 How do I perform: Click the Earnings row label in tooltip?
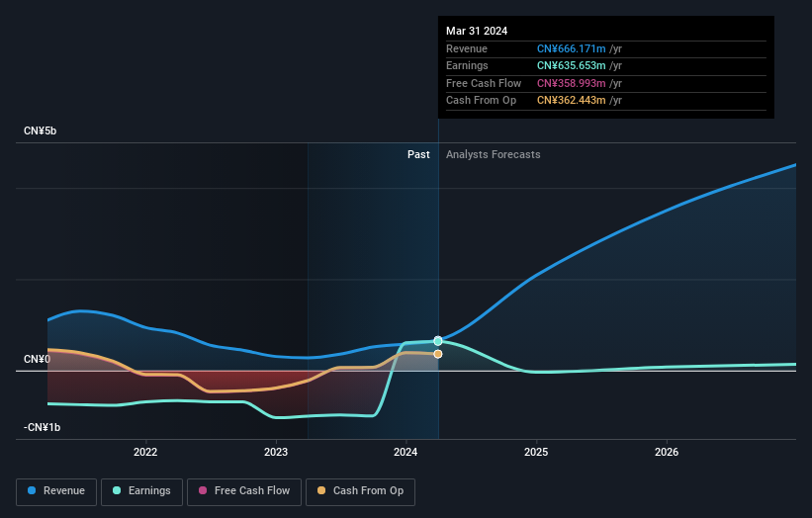coord(467,65)
